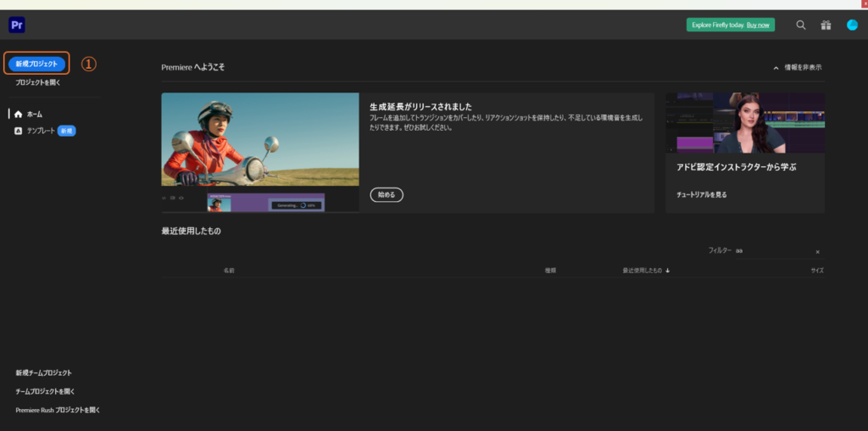
Task: Click 新規チームプロジェクト
Action: click(x=43, y=372)
